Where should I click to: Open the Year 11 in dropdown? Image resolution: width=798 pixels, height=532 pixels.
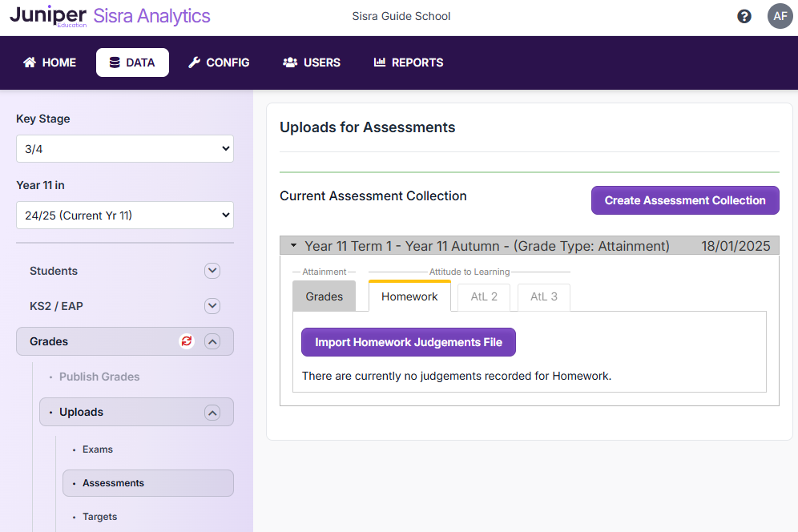(125, 216)
